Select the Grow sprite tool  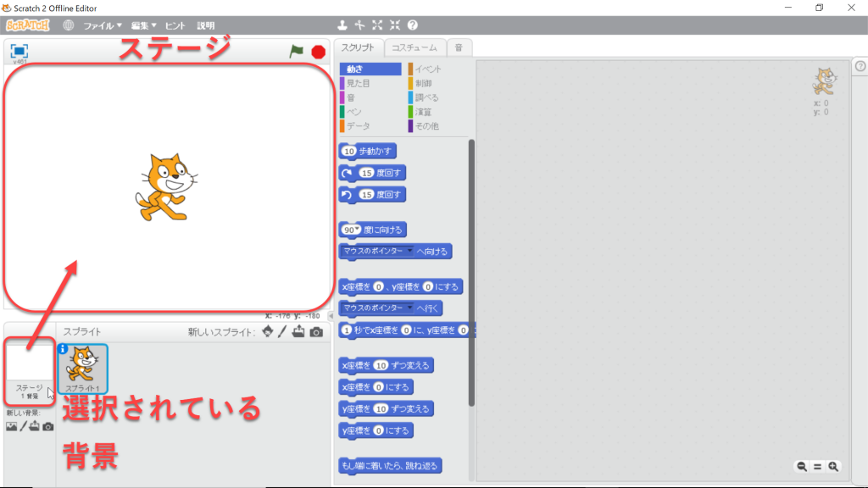[x=377, y=25]
